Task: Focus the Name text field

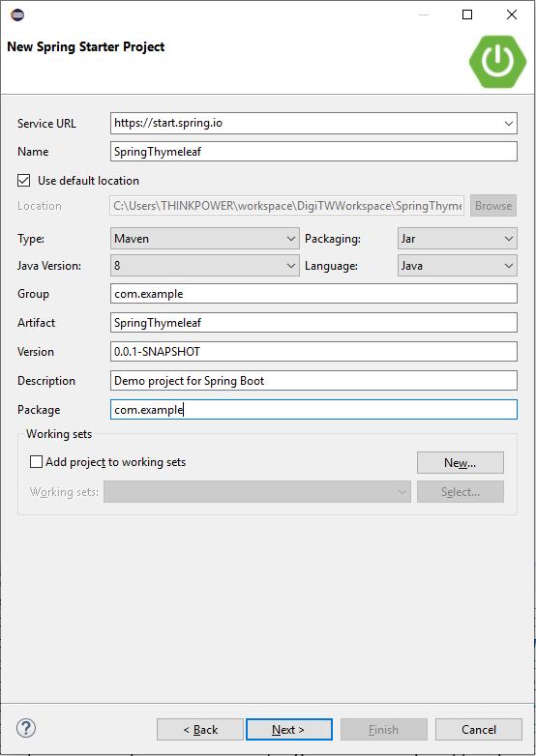Action: [x=313, y=152]
